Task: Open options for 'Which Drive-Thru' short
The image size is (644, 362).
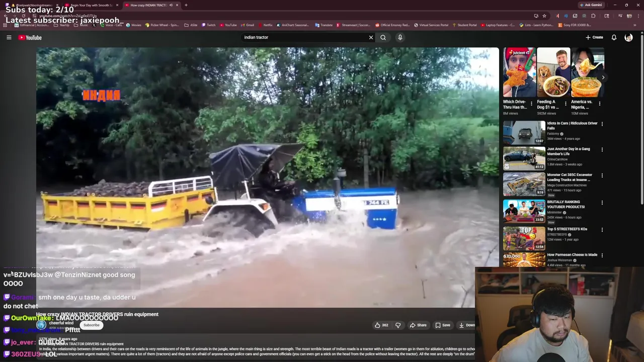Action: click(531, 104)
